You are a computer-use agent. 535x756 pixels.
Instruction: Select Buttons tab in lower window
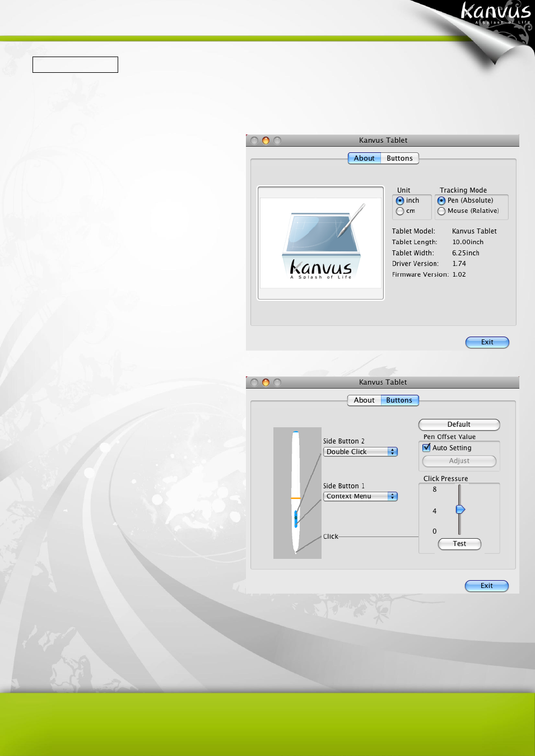399,400
